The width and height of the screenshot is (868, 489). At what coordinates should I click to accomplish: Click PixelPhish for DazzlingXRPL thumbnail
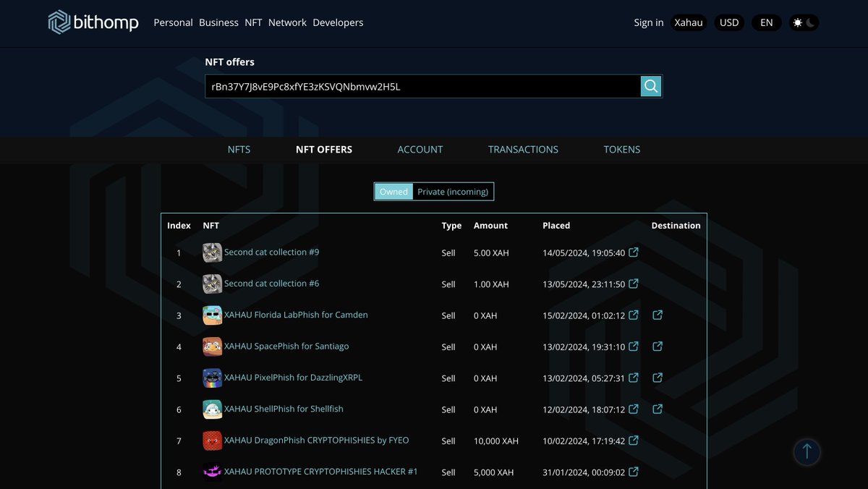point(212,378)
